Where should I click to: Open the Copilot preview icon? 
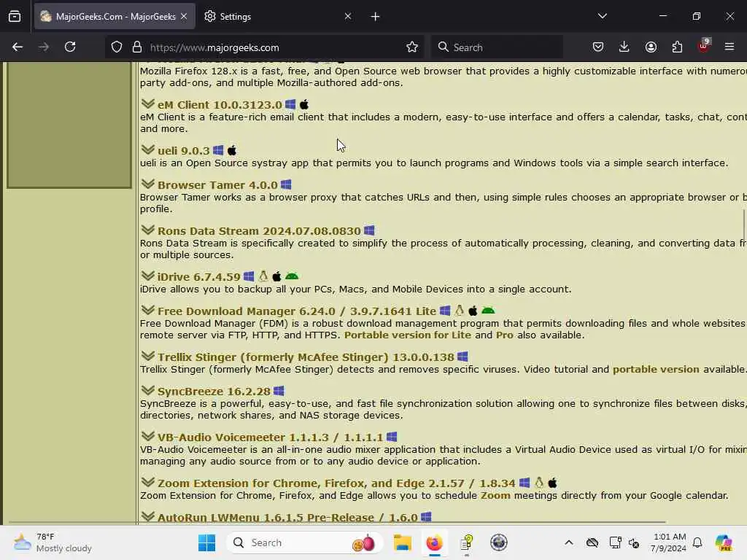coord(723,542)
